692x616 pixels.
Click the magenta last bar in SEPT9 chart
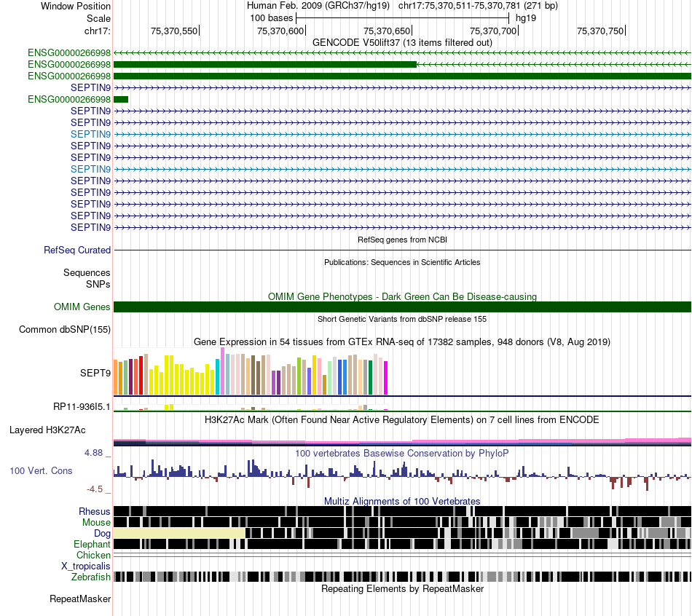coord(385,378)
